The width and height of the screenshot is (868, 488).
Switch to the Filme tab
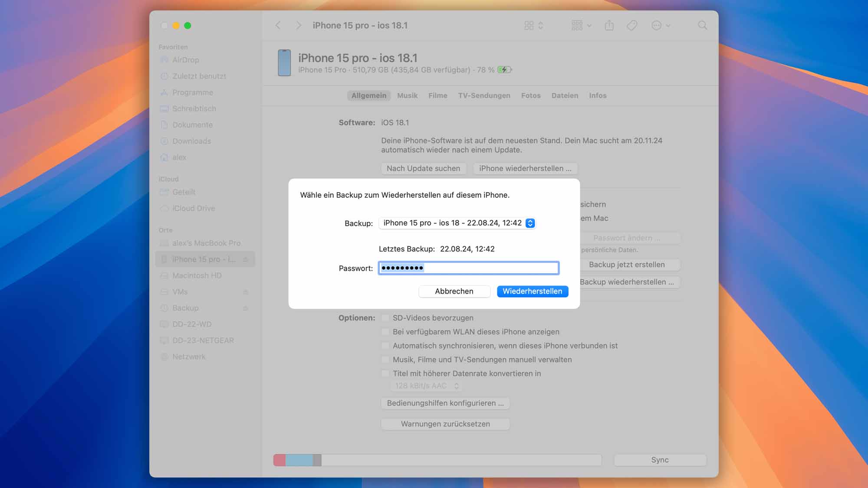pyautogui.click(x=437, y=95)
